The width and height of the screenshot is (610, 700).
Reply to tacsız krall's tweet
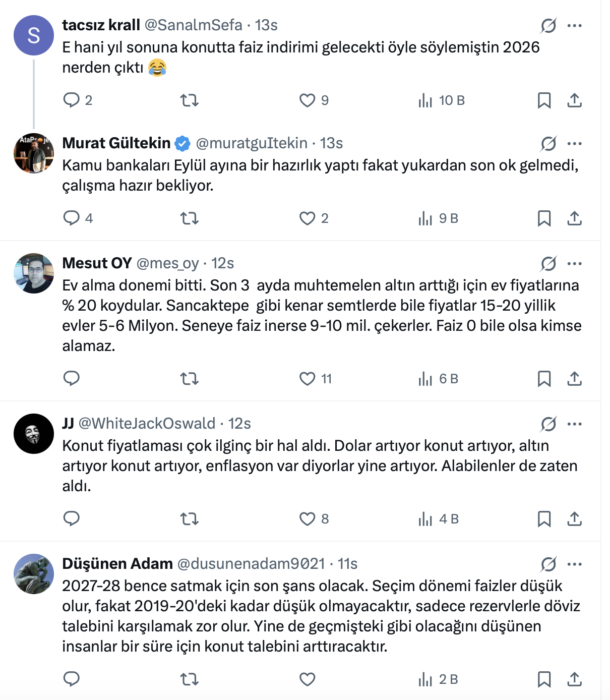click(x=72, y=100)
